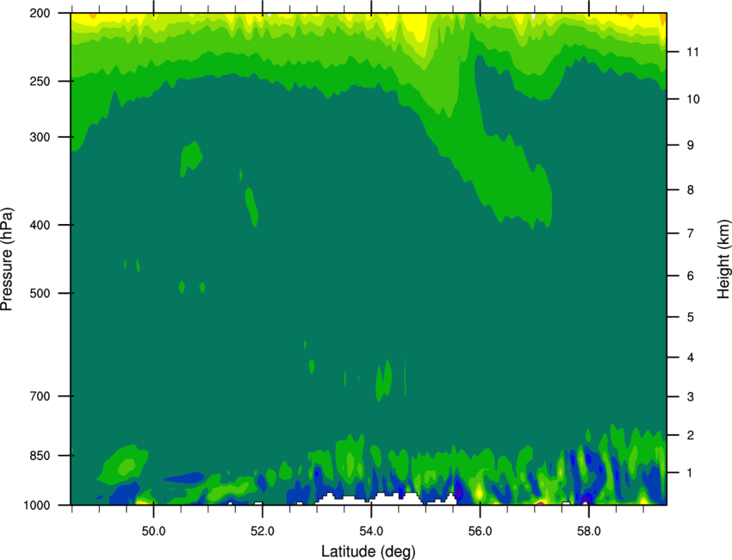732x560 pixels.
Task: Select the 700 pressure tick label
Action: (x=40, y=396)
